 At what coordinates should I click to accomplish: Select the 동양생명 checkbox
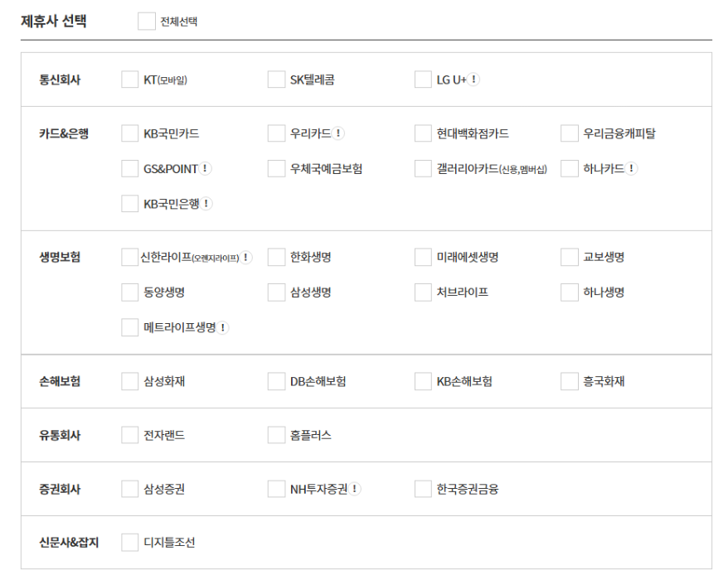click(129, 292)
